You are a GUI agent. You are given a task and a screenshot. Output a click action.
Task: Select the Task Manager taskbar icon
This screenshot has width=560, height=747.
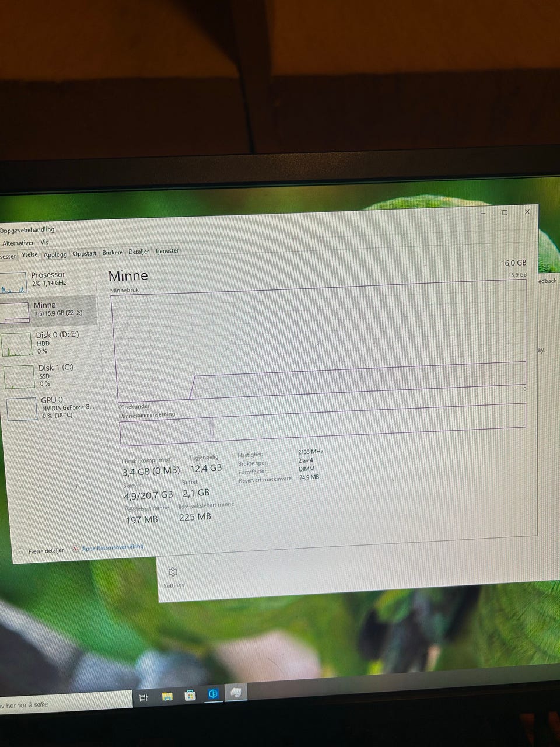click(x=236, y=693)
